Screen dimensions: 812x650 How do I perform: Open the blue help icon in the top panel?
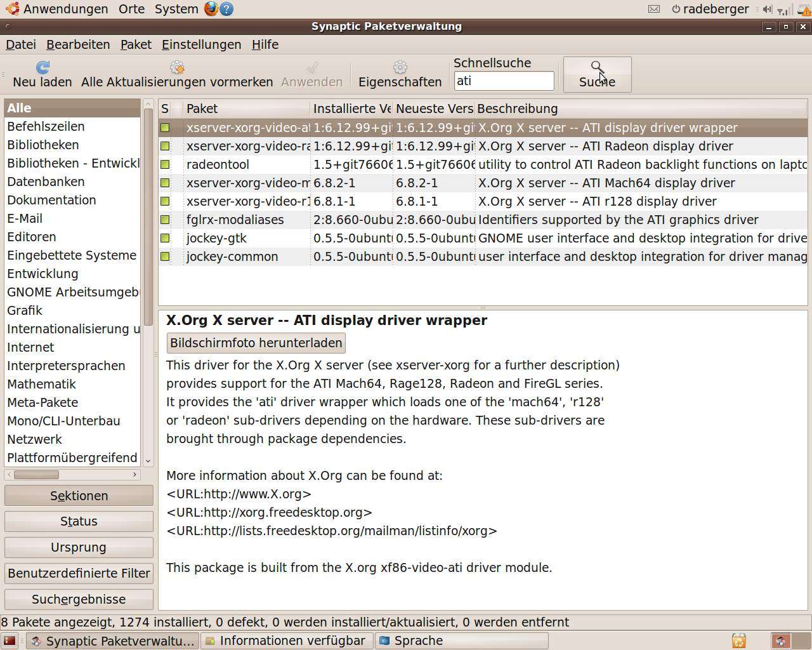(226, 9)
